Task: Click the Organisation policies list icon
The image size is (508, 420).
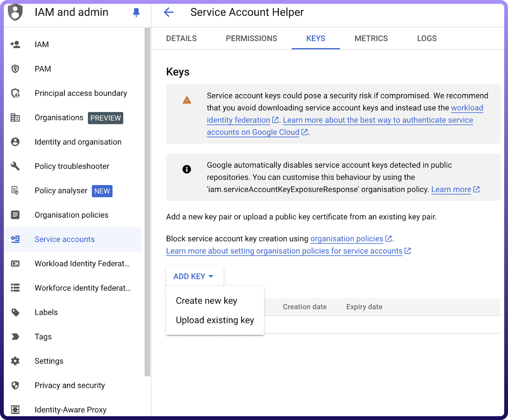Action: [x=15, y=215]
